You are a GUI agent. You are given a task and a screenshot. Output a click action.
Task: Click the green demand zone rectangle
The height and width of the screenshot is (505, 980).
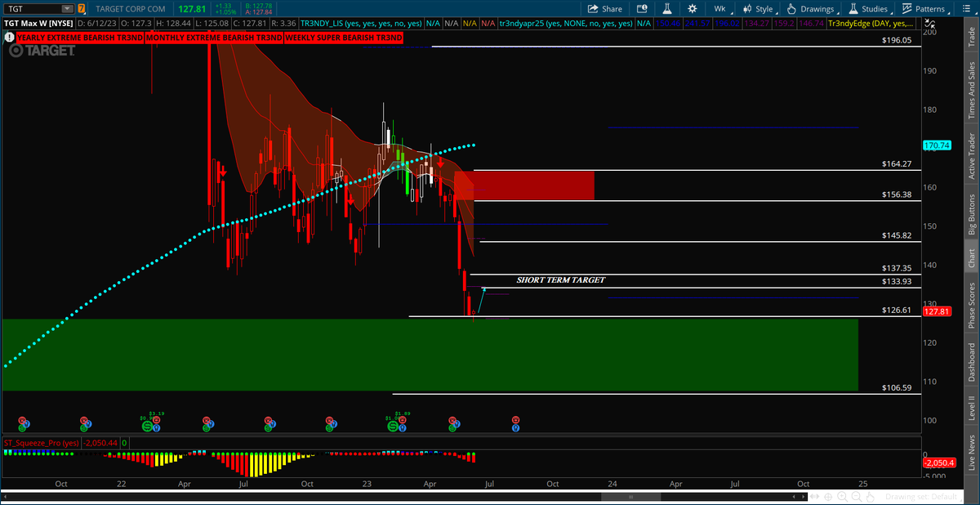point(430,355)
